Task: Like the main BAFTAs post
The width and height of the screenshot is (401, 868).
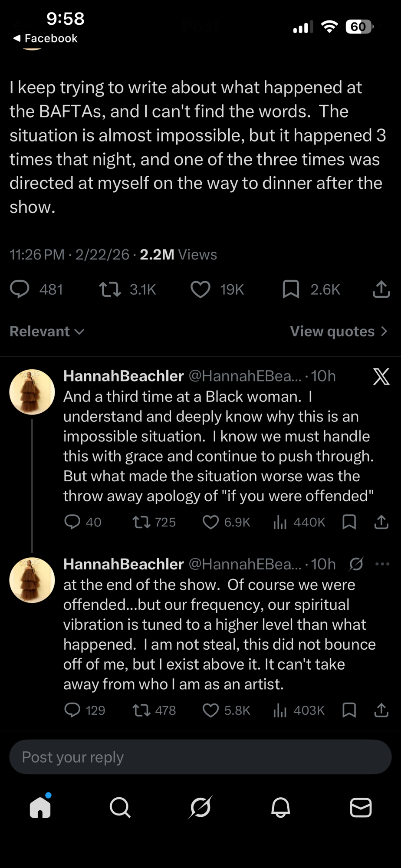Action: point(200,289)
